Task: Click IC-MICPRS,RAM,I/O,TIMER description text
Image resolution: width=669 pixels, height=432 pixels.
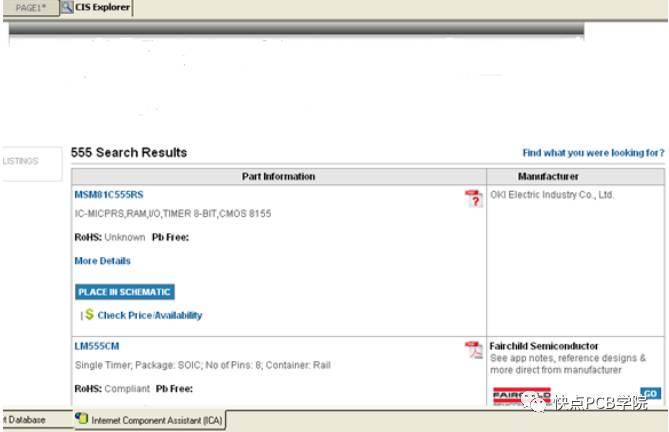Action: 173,213
